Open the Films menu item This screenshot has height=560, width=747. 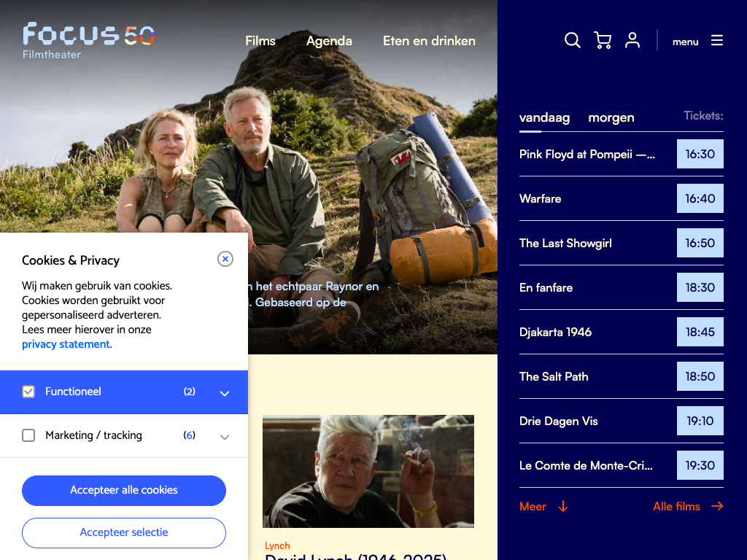(260, 41)
